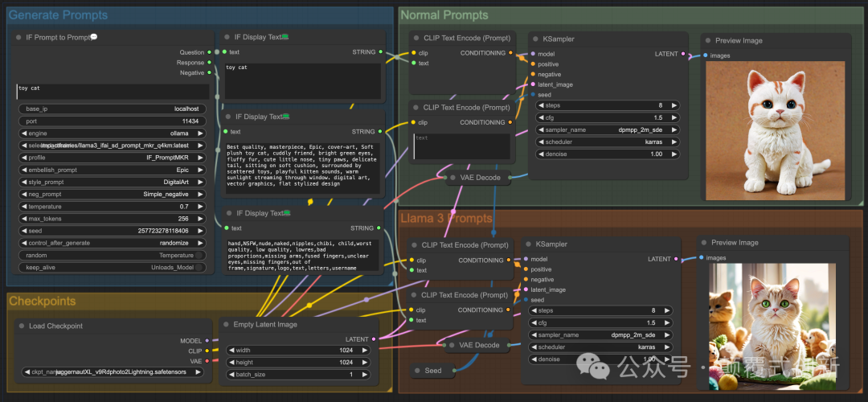Click the speech bubble icon in IF Prompt to Prompt title
868x402 pixels.
point(93,37)
